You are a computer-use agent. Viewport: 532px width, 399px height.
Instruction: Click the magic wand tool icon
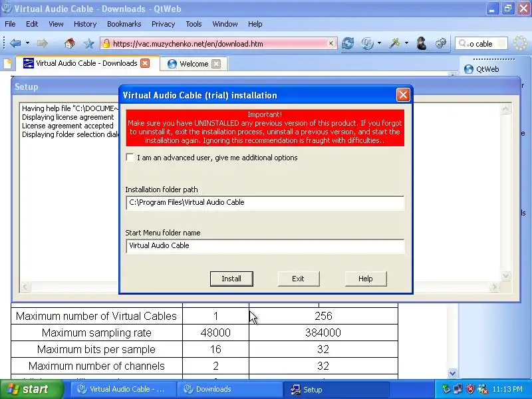pyautogui.click(x=394, y=43)
